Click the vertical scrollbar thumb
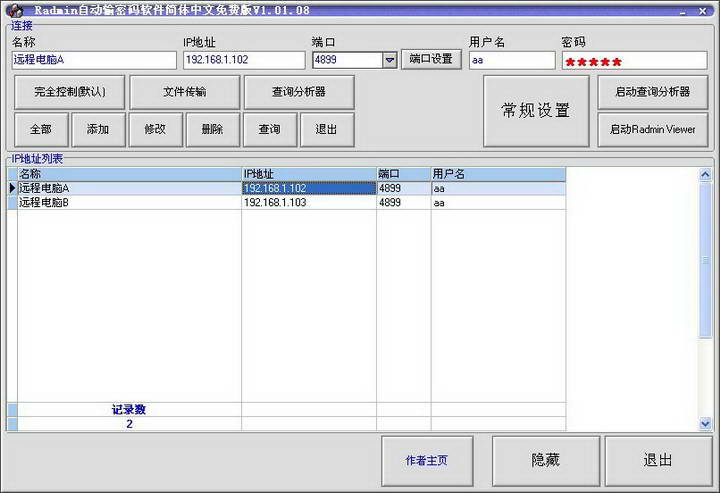720x493 pixels. [705, 260]
